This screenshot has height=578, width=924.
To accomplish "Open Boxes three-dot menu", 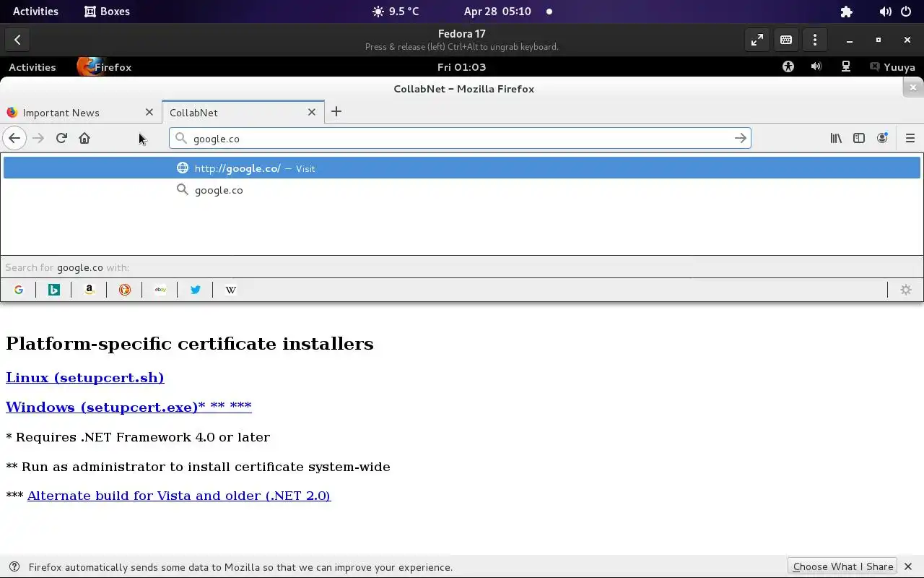I will click(815, 40).
